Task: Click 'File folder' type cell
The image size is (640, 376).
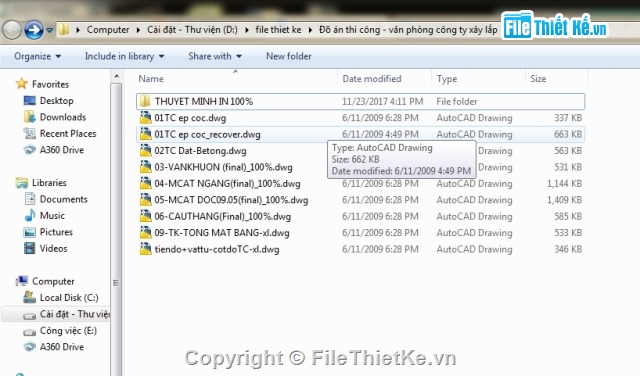Action: (457, 101)
